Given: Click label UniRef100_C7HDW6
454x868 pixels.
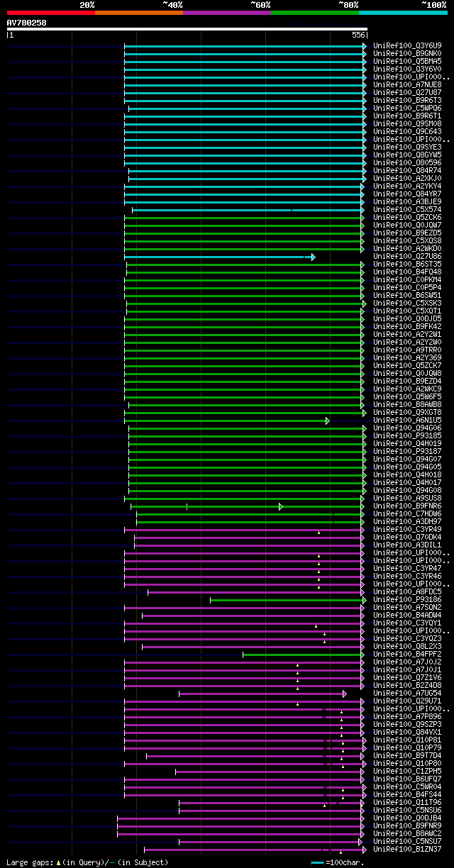Looking at the screenshot, I should tap(408, 513).
